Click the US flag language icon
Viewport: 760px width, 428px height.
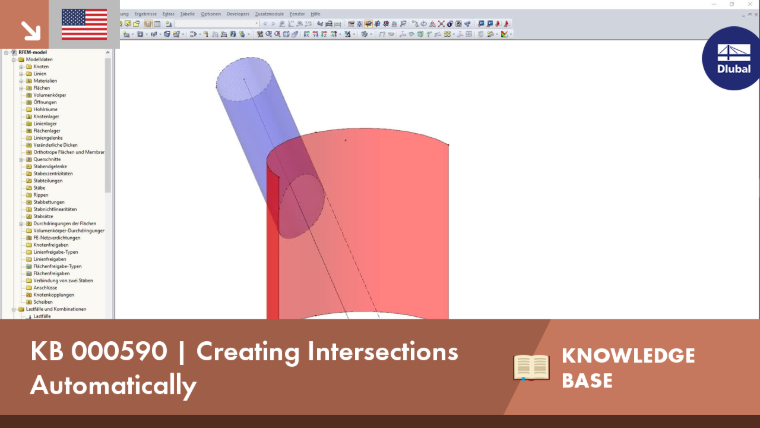coord(84,24)
